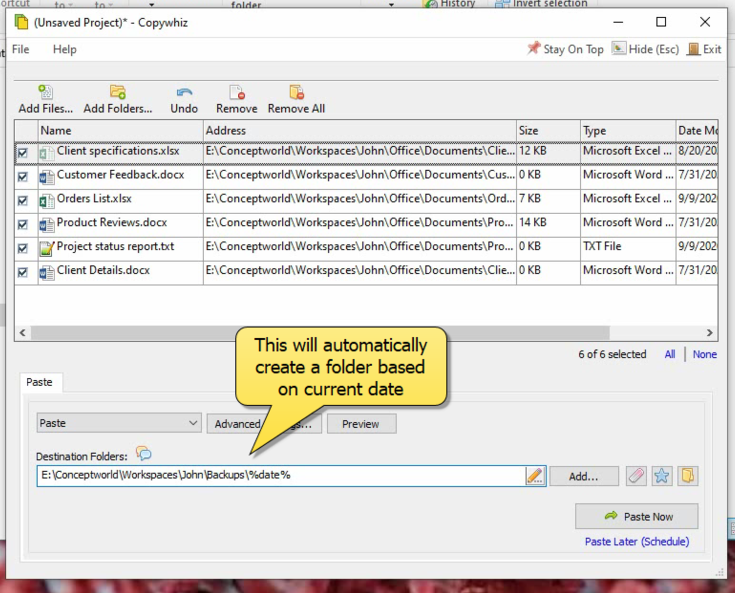Undo the last list change
Viewport: 735px width, 593px height.
(x=184, y=99)
